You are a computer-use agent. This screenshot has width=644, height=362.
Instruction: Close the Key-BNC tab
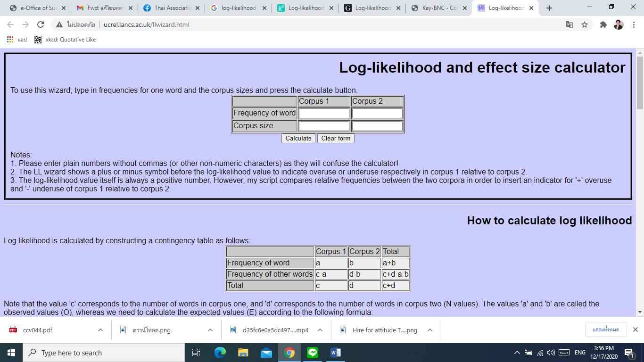pyautogui.click(x=465, y=8)
